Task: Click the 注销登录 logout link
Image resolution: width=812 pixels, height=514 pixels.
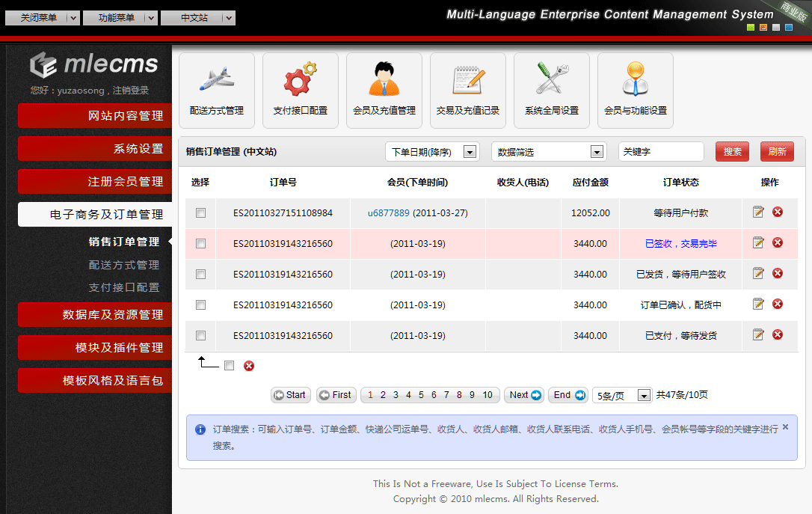Action: (x=131, y=91)
